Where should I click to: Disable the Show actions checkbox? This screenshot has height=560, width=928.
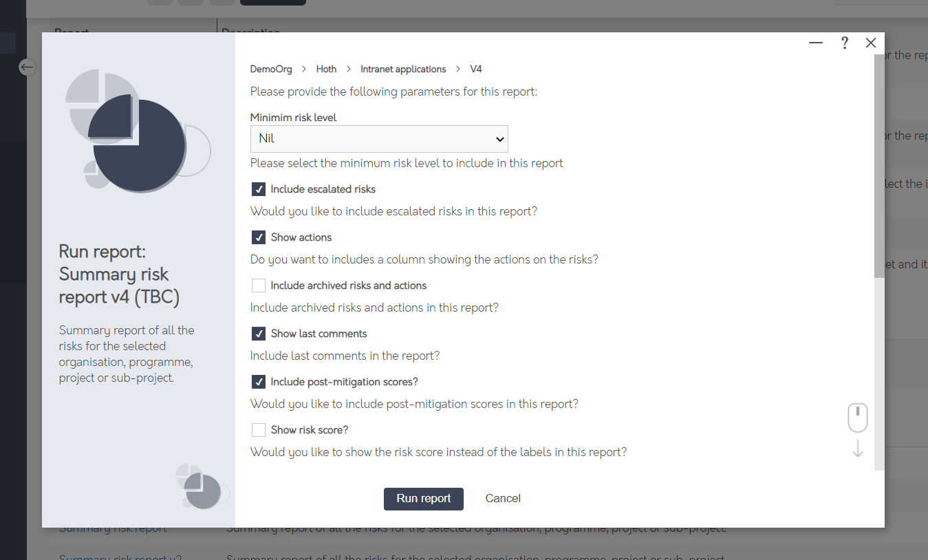259,237
